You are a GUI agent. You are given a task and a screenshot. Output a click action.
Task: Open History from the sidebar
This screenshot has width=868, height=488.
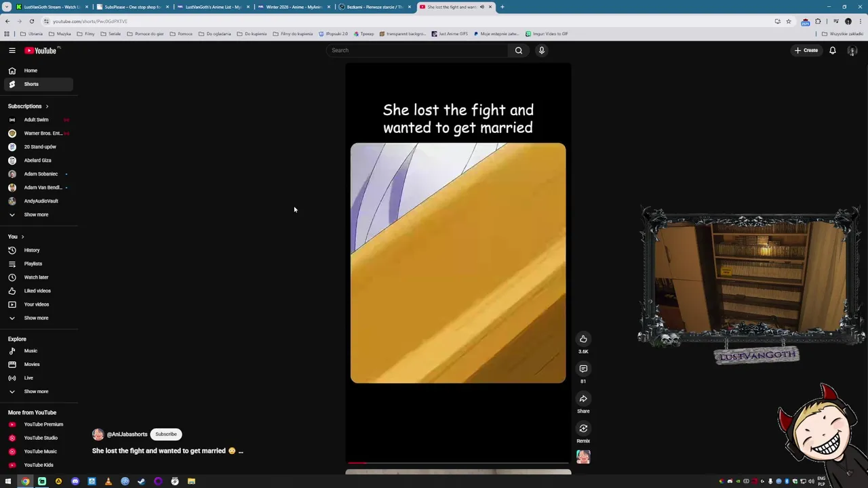coord(37,250)
